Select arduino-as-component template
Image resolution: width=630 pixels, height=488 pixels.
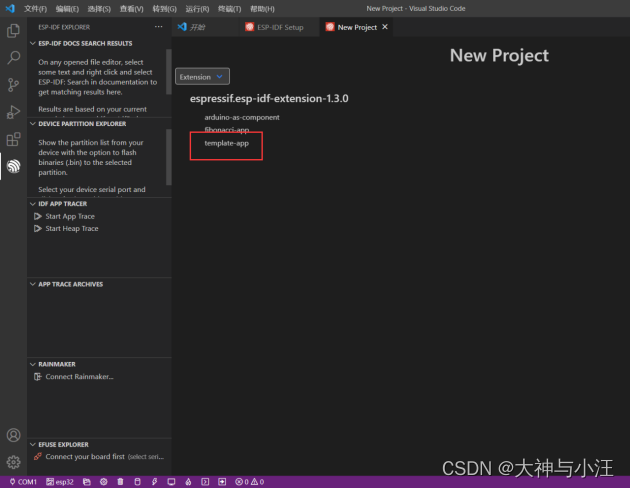pyautogui.click(x=242, y=117)
